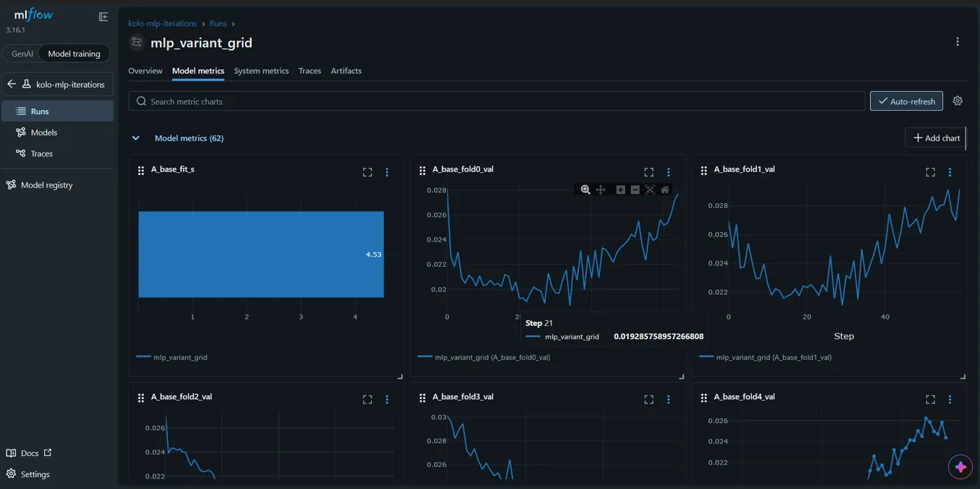The height and width of the screenshot is (489, 980).
Task: Toggle mlp_variant_grid legend in A_base_fit_s chart
Action: pyautogui.click(x=171, y=357)
